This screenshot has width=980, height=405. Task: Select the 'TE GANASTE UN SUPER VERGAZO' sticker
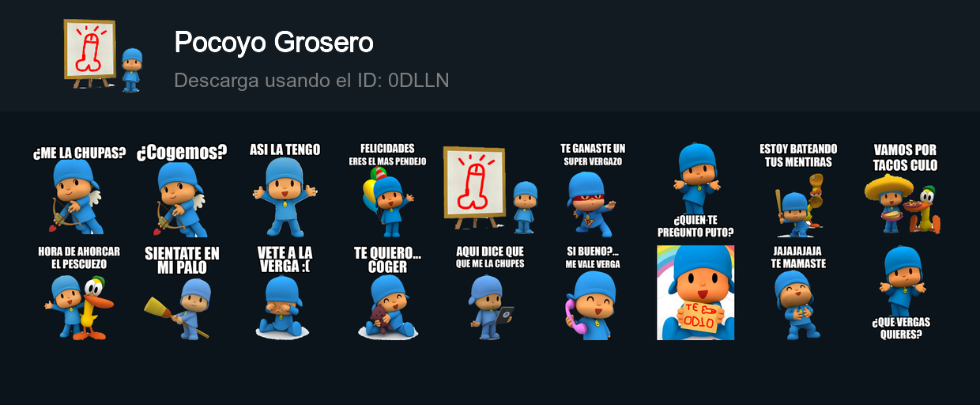[593, 190]
